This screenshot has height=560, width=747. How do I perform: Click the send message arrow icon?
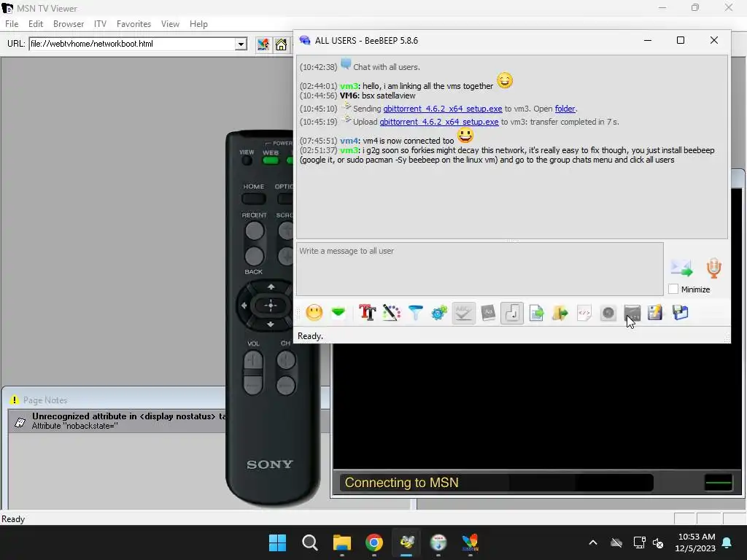pos(682,268)
